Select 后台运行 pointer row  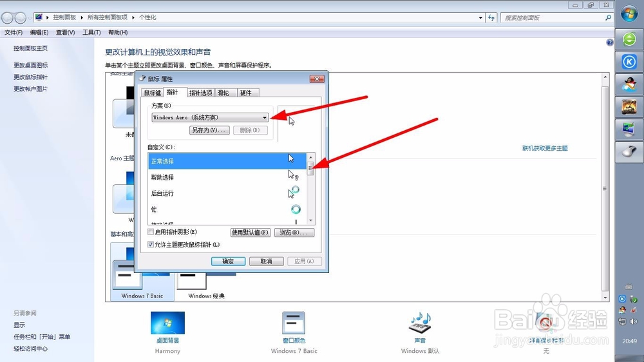(x=227, y=193)
